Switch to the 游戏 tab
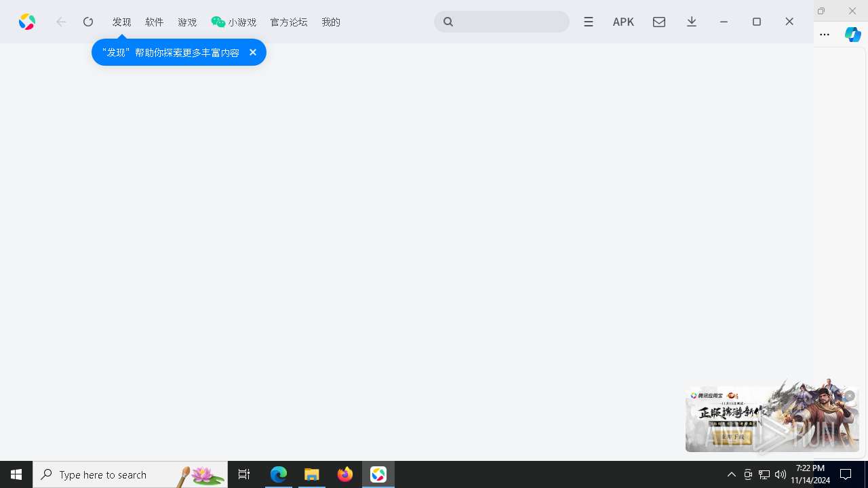This screenshot has width=868, height=488. tap(187, 22)
